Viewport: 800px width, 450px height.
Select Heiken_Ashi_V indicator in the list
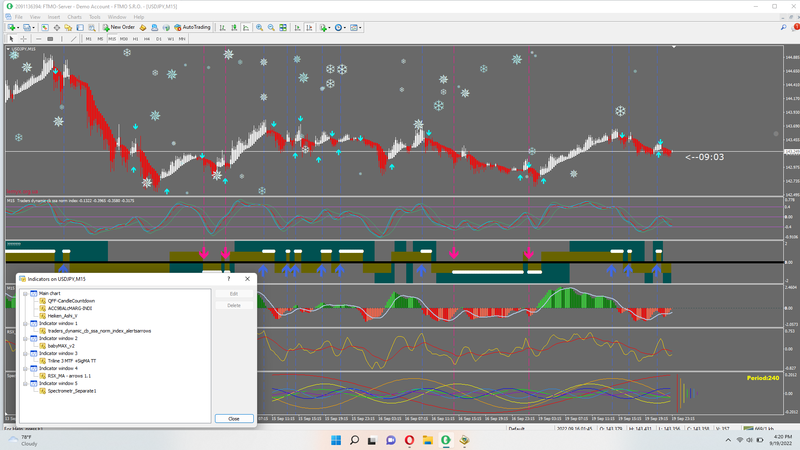pyautogui.click(x=62, y=316)
